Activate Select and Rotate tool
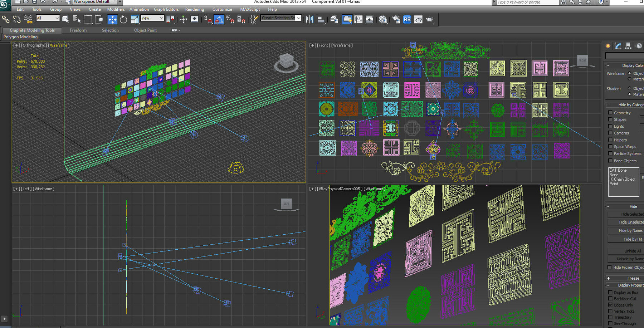The width and height of the screenshot is (644, 328). (x=123, y=19)
